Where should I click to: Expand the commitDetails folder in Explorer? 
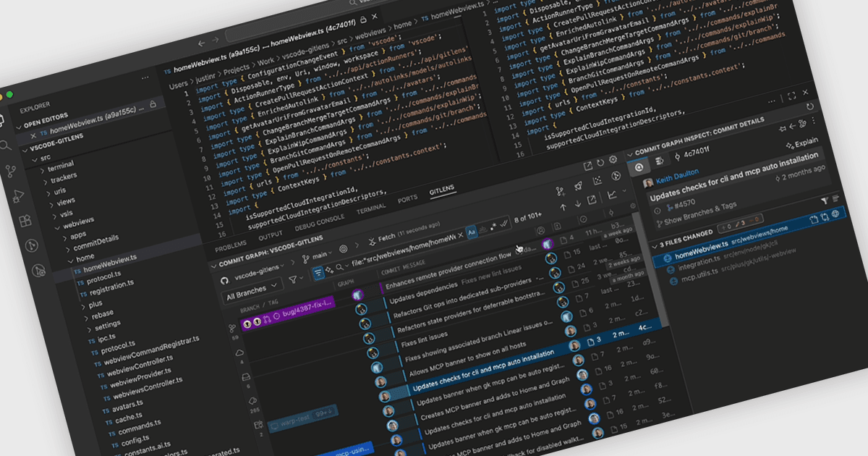point(93,242)
